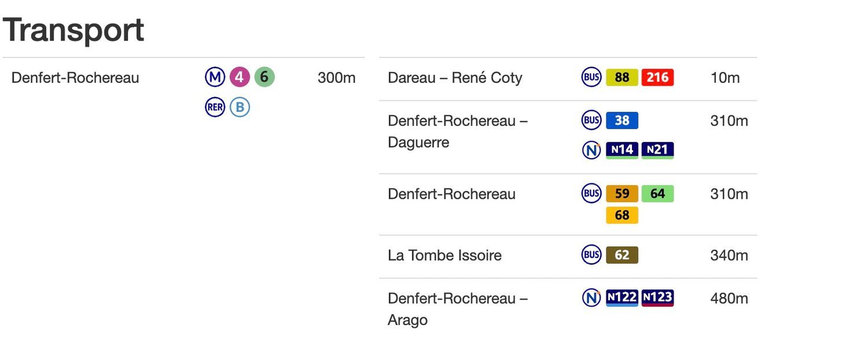Click the Transport section heading
This screenshot has height=340, width=868.
(73, 30)
